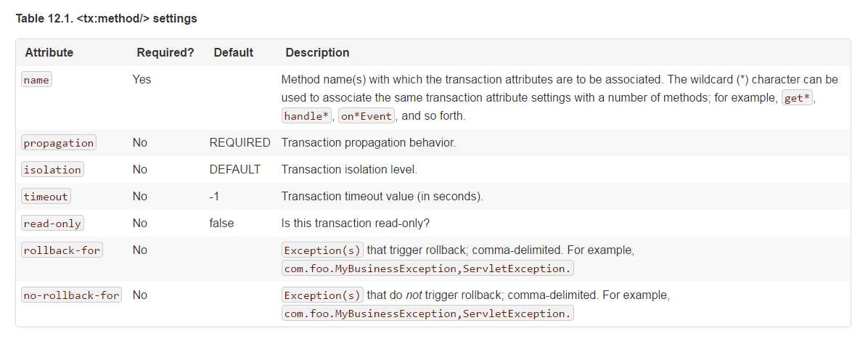Click the Required? column header

165,53
